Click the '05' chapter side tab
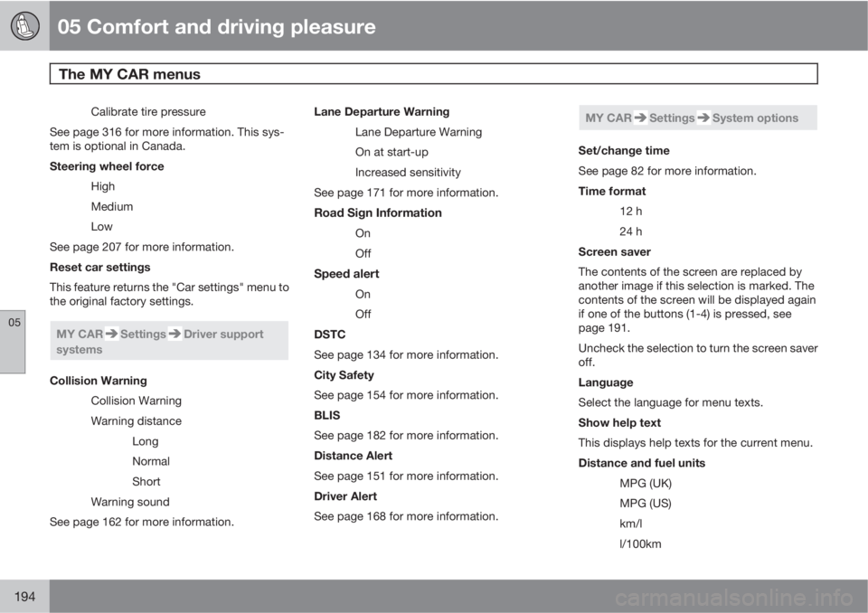 click(x=13, y=342)
